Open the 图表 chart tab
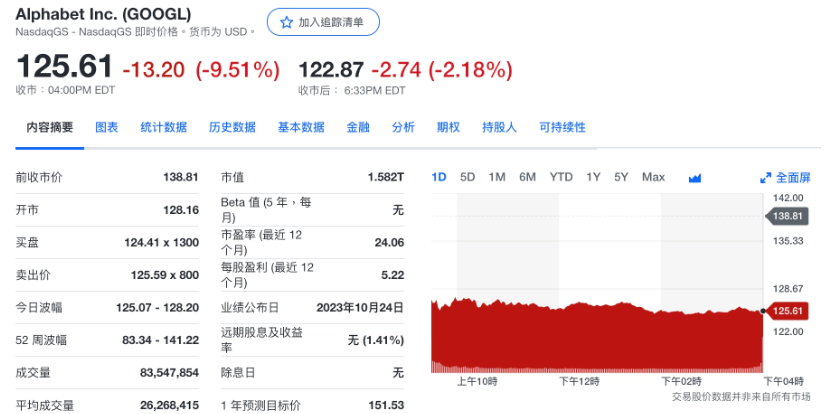This screenshot has width=824, height=414. [107, 127]
